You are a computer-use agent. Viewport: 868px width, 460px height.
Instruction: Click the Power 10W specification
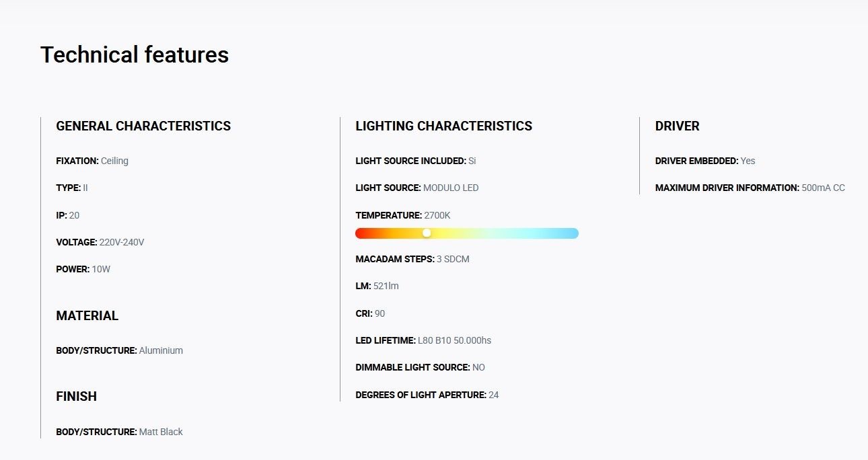pos(83,269)
